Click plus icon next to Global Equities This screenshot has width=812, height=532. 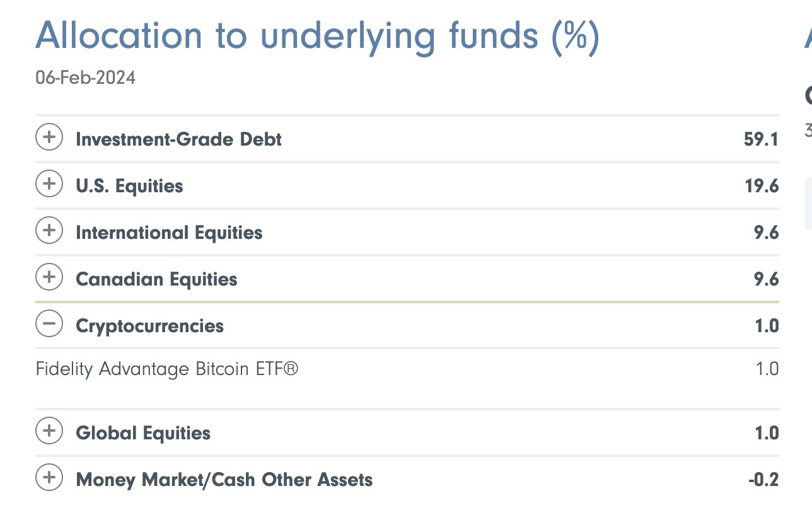(x=49, y=431)
